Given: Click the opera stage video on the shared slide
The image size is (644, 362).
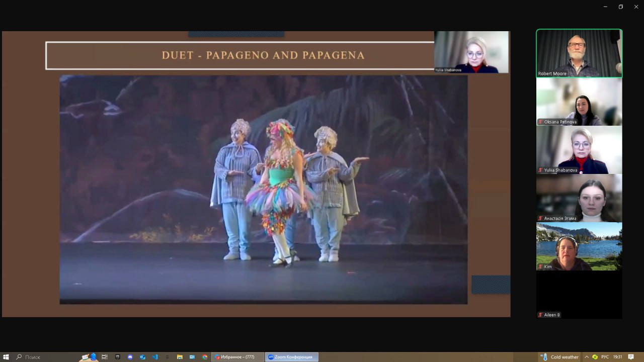Looking at the screenshot, I should [x=264, y=190].
